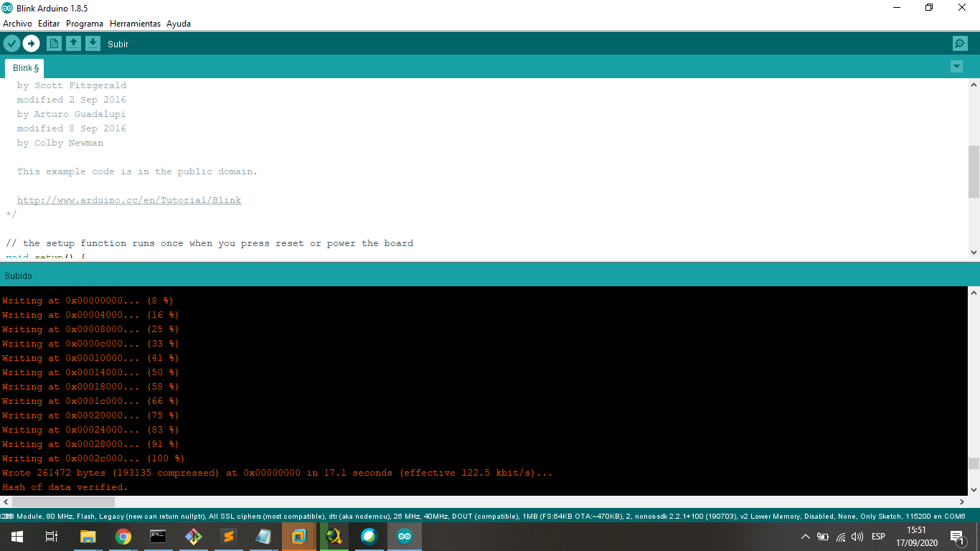This screenshot has height=551, width=980.
Task: Show hidden system tray icons
Action: tap(806, 537)
